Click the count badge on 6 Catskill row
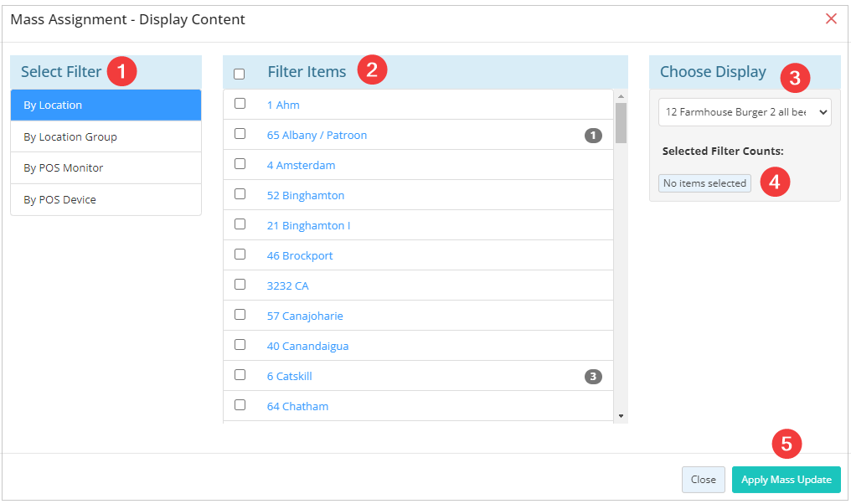Screen dimensions: 851x504 (x=593, y=376)
